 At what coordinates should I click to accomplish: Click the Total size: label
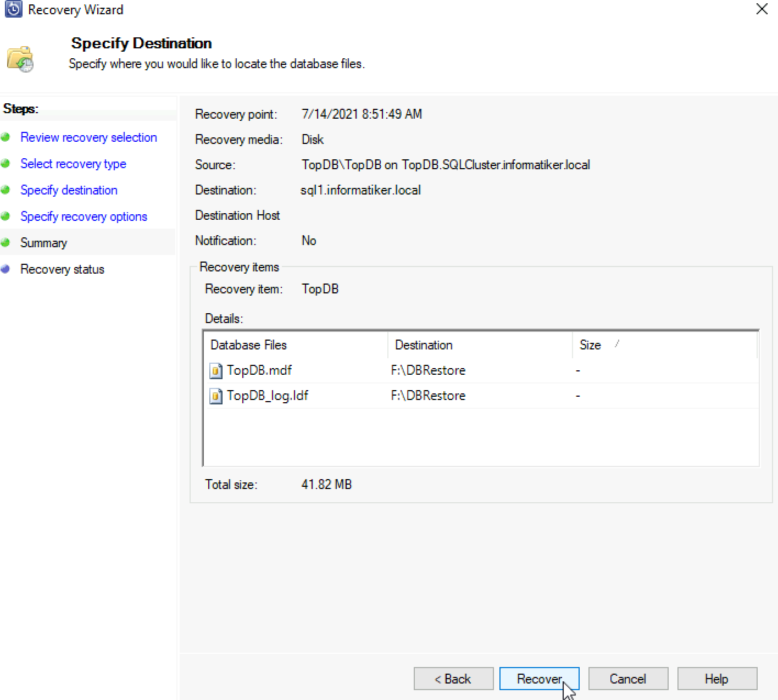pos(231,485)
